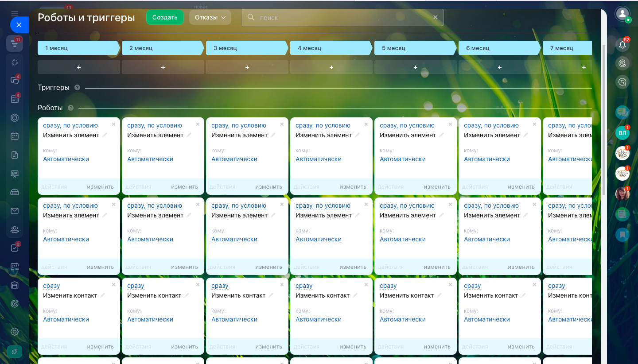Click the user profile avatar at top right

point(622,13)
